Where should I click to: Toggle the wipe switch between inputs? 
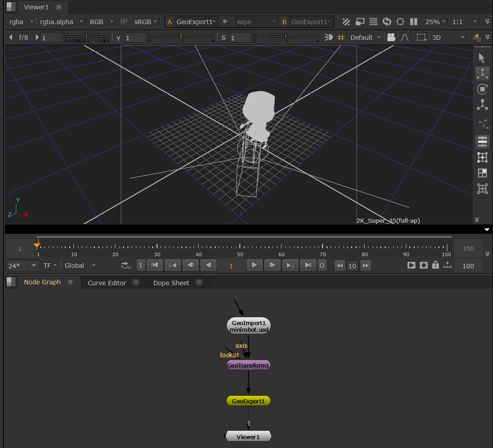pyautogui.click(x=227, y=21)
